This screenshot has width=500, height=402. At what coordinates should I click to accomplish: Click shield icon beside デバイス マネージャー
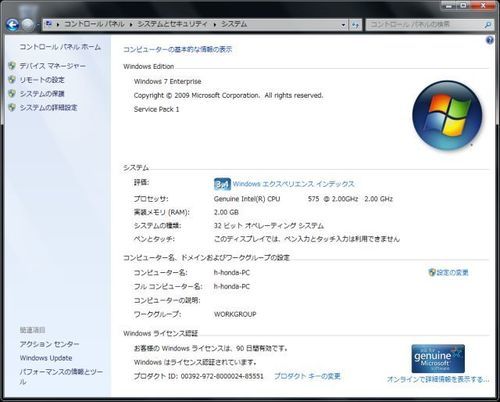point(12,66)
